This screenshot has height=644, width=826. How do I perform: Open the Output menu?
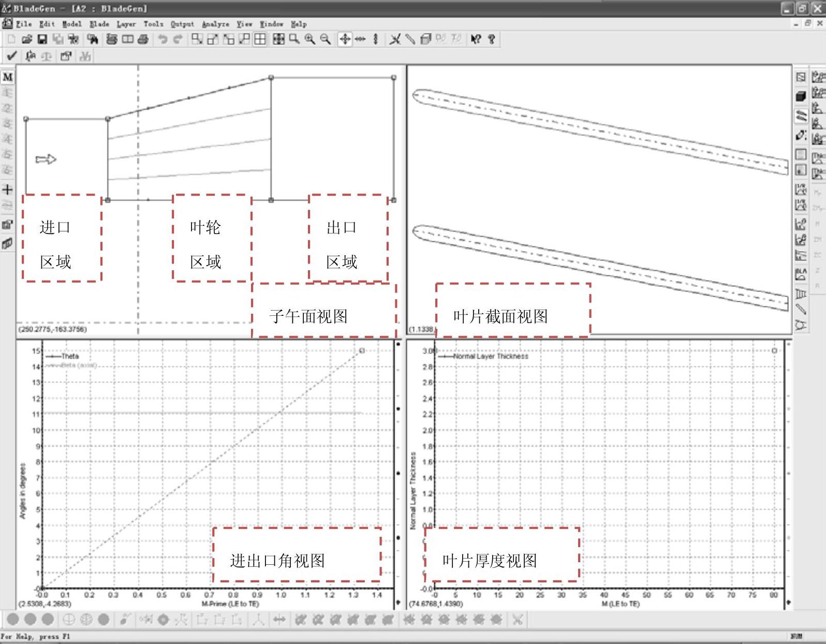pos(182,24)
